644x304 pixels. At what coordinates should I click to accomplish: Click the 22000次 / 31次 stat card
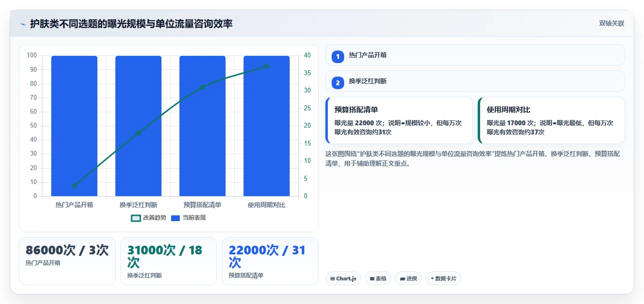click(x=270, y=261)
